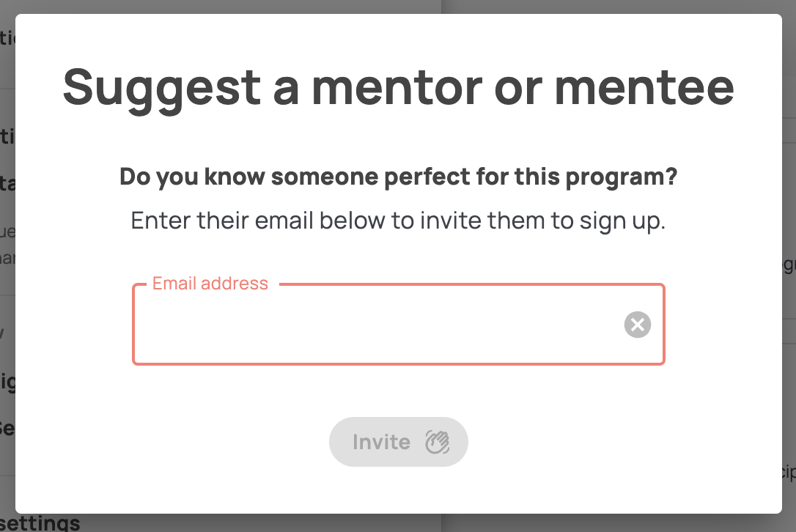
Task: Click the "Invite" text label inside the button
Action: [x=382, y=442]
